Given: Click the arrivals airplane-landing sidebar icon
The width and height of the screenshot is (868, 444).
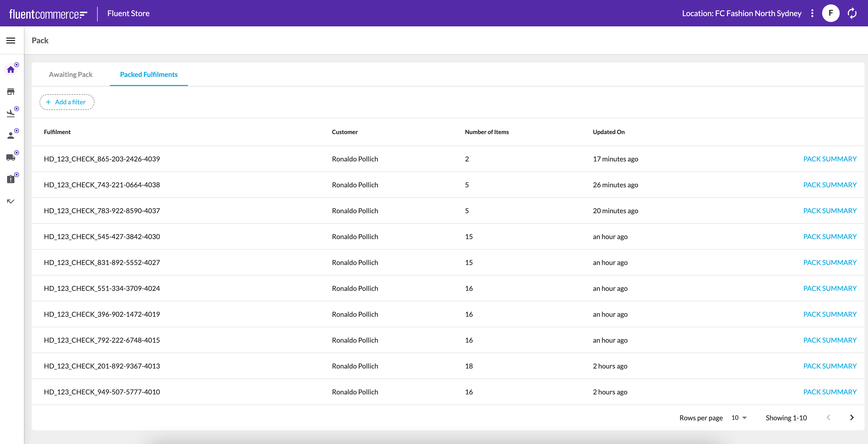Looking at the screenshot, I should (11, 114).
